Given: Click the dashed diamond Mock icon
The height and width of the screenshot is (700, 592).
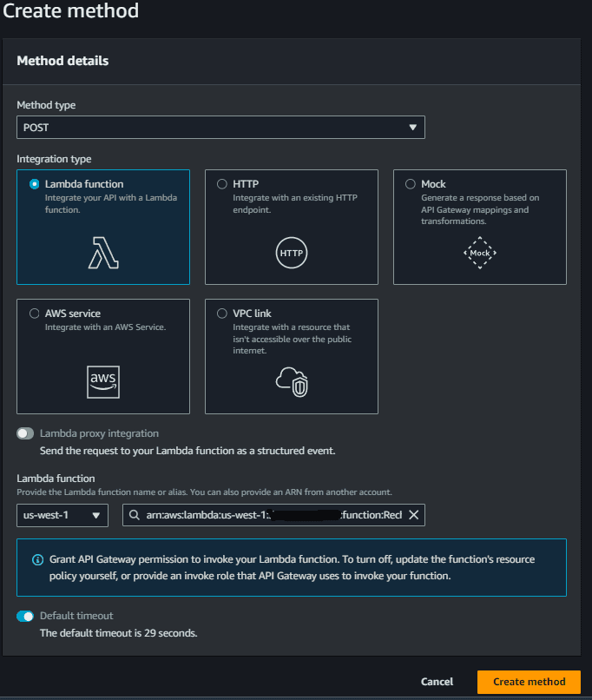Looking at the screenshot, I should (479, 253).
